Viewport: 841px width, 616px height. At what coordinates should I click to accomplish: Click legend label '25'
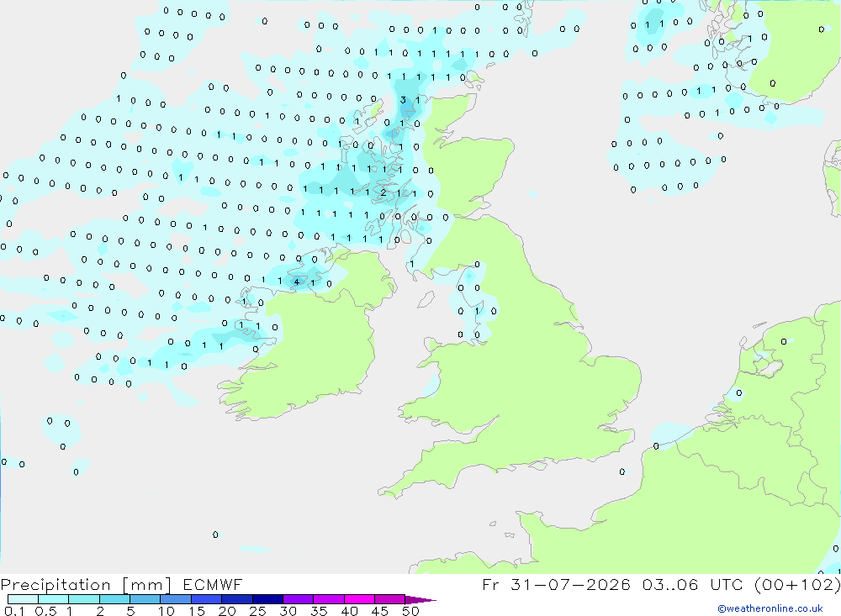[258, 611]
